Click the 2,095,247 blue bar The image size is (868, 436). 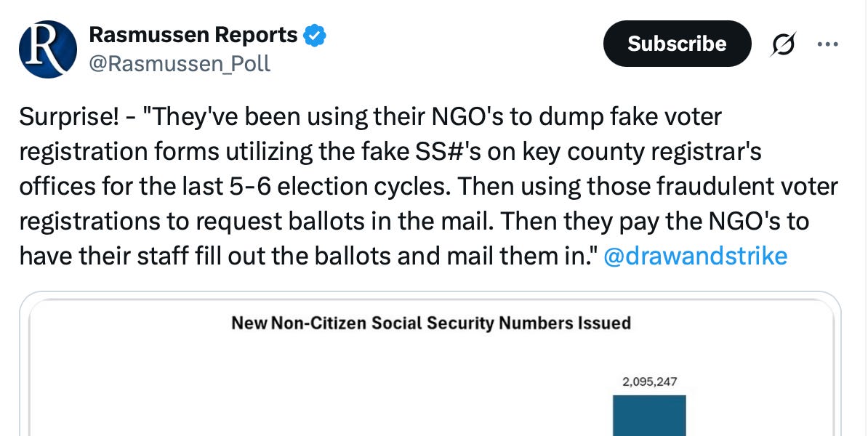[x=649, y=414]
